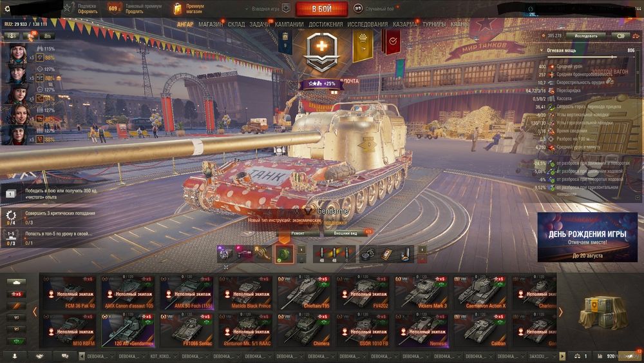The height and width of the screenshot is (363, 644).
Task: Click the ammunition shells loadout panel
Action: click(x=333, y=255)
